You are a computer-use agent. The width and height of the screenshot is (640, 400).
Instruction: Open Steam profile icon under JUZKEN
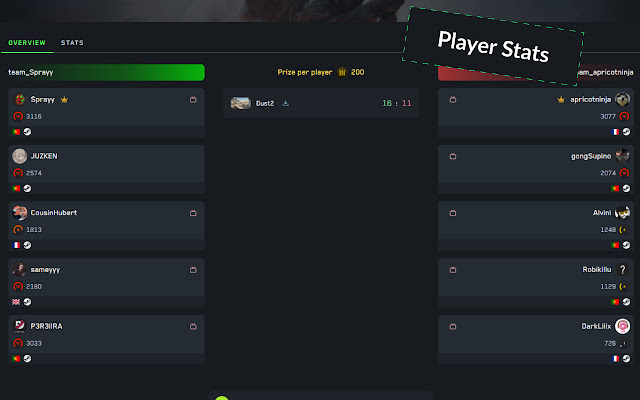pos(27,188)
